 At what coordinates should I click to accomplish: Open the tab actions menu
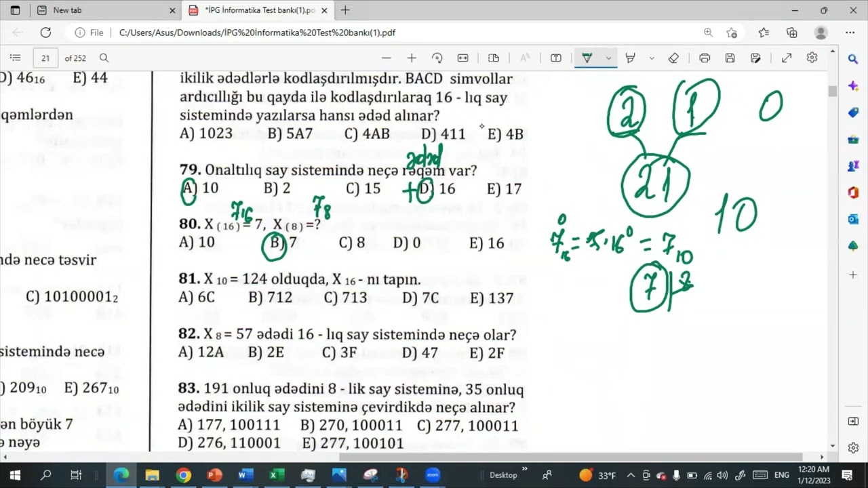[15, 10]
